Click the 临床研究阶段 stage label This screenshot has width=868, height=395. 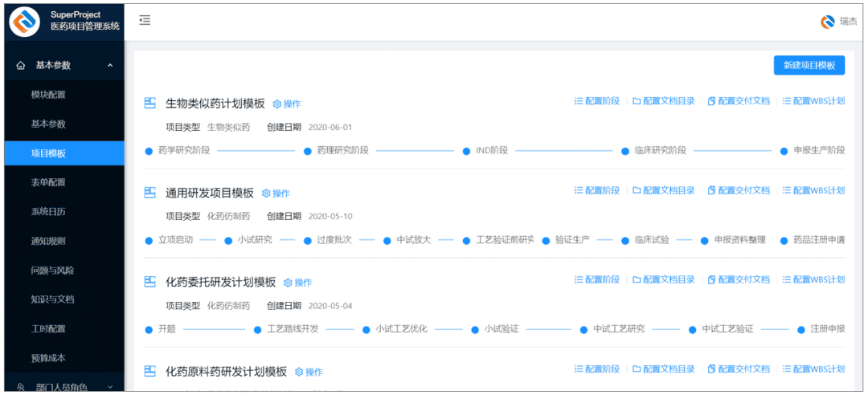[661, 150]
